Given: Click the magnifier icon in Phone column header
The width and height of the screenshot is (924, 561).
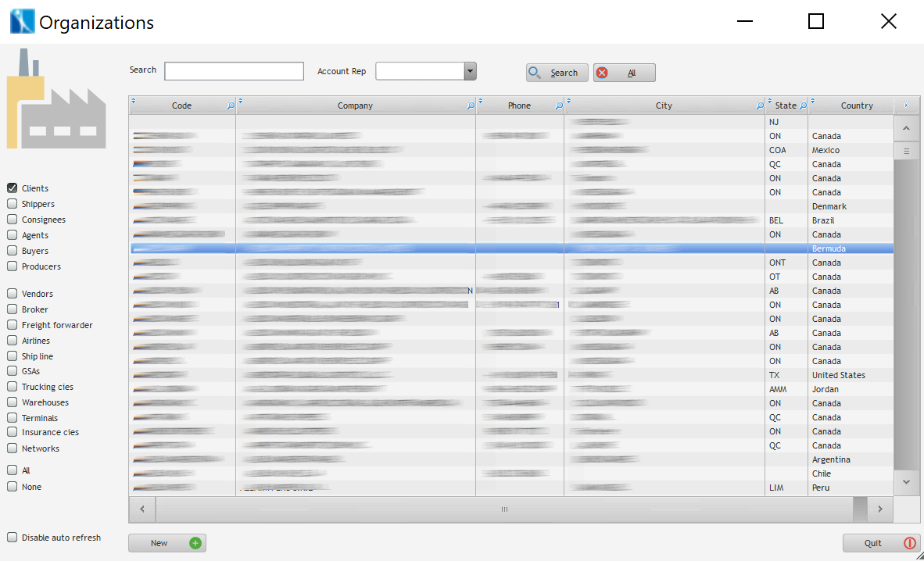Looking at the screenshot, I should coord(559,106).
